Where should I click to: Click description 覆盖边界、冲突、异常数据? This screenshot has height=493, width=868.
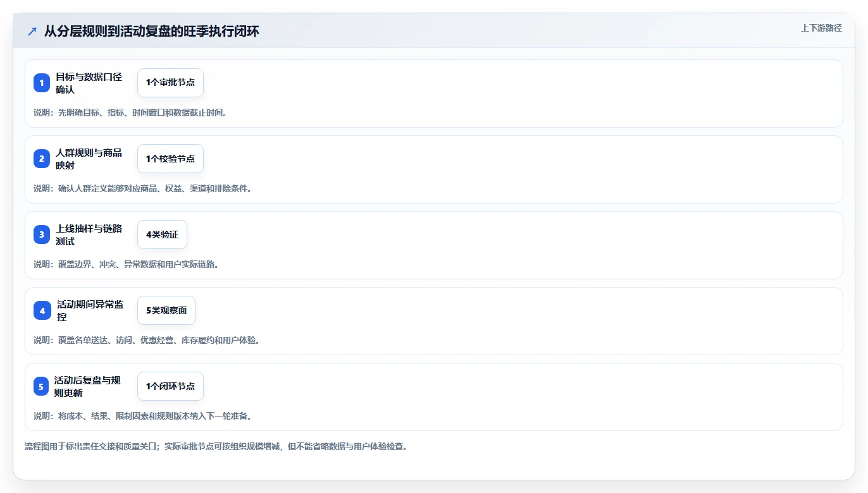tap(127, 264)
